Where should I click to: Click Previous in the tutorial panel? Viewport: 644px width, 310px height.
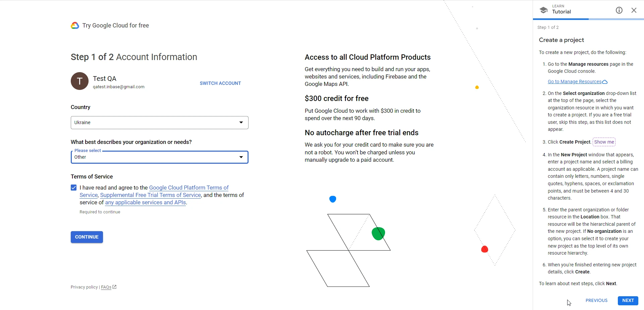tap(596, 301)
